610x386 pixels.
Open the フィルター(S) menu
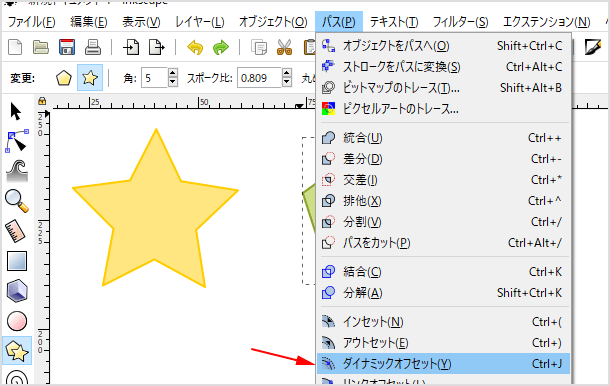tap(460, 22)
